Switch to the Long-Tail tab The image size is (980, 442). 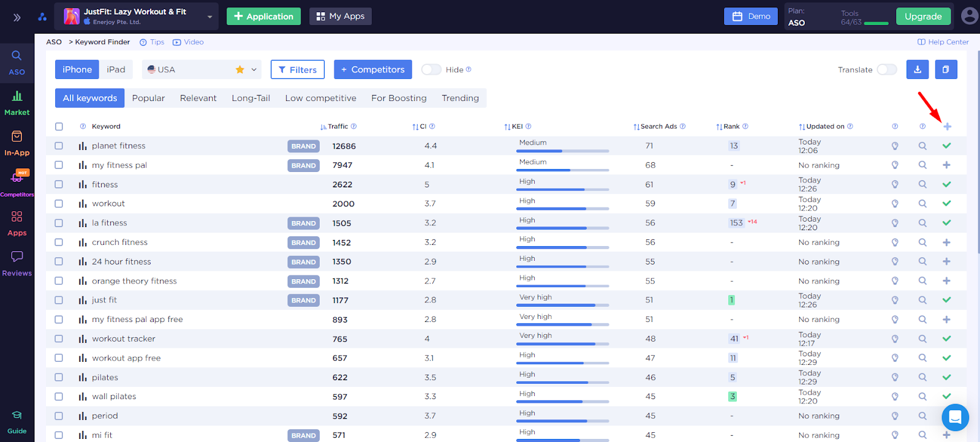point(251,98)
